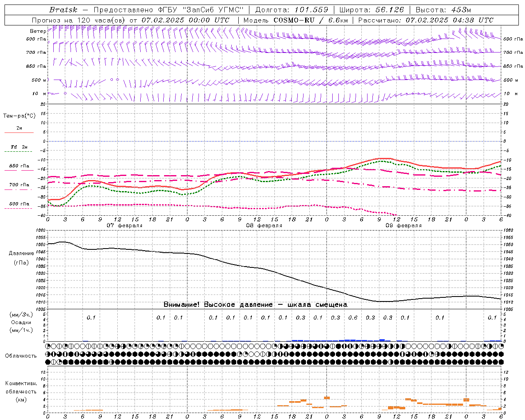Screen dimensions: 525x420
Task: Click the 0.6 precipitation value
Action: tap(353, 317)
